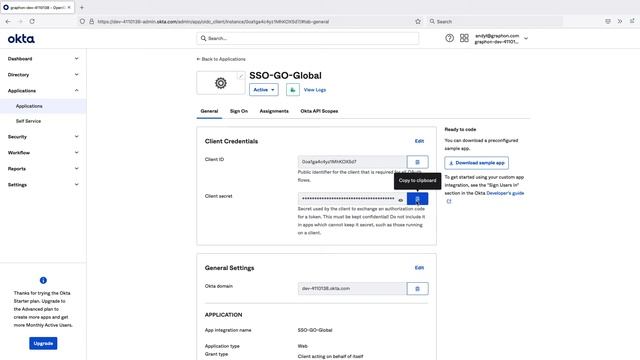The height and width of the screenshot is (360, 640).
Task: Click the Client ID value field
Action: point(352,162)
